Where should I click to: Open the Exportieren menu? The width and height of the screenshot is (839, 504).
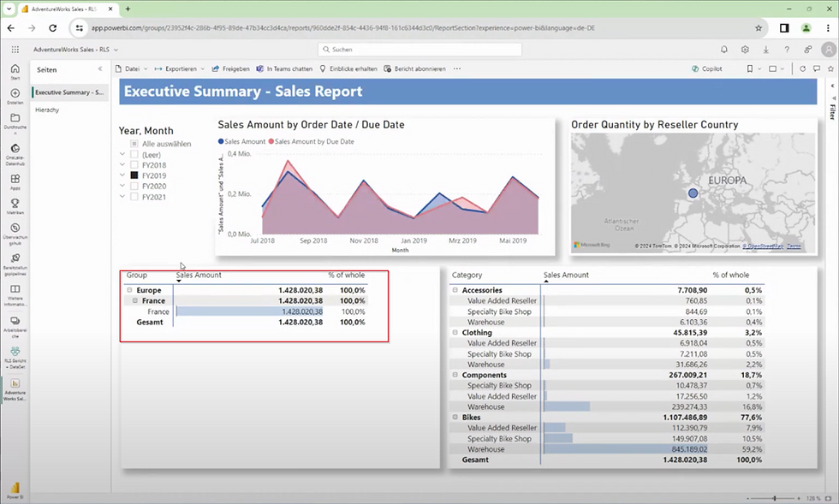tap(180, 68)
